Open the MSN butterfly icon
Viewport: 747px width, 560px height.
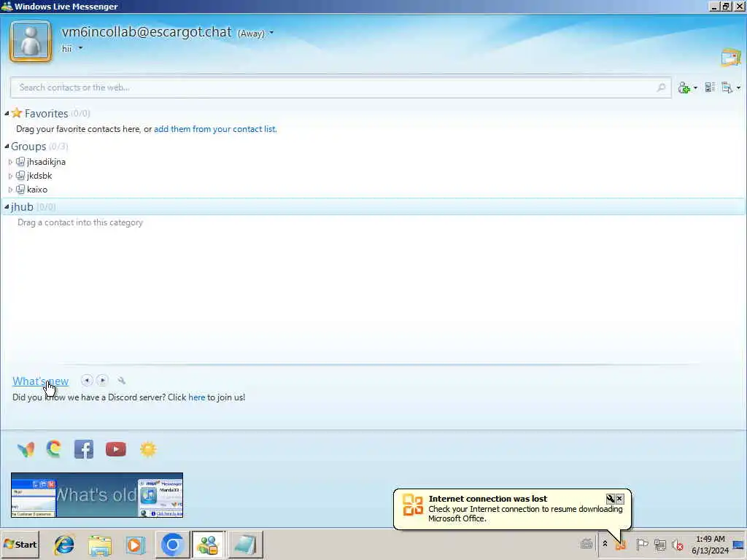(x=26, y=449)
